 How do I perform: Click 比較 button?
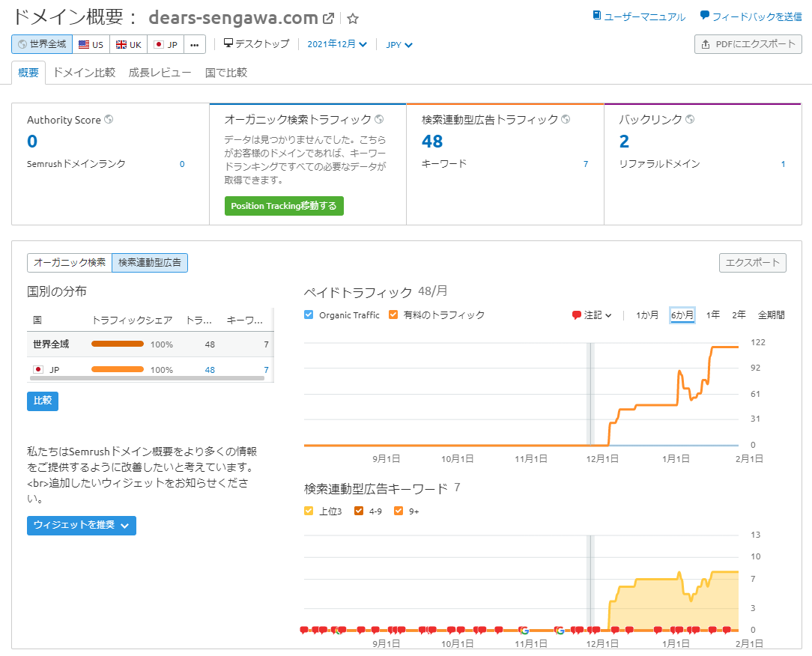[x=43, y=401]
